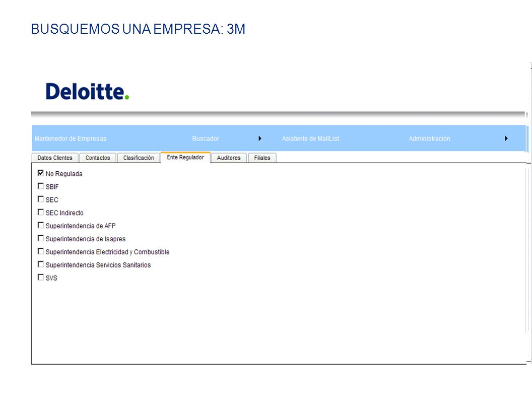The image size is (532, 411).
Task: Switch to the Datos Clientes tab
Action: [55, 158]
